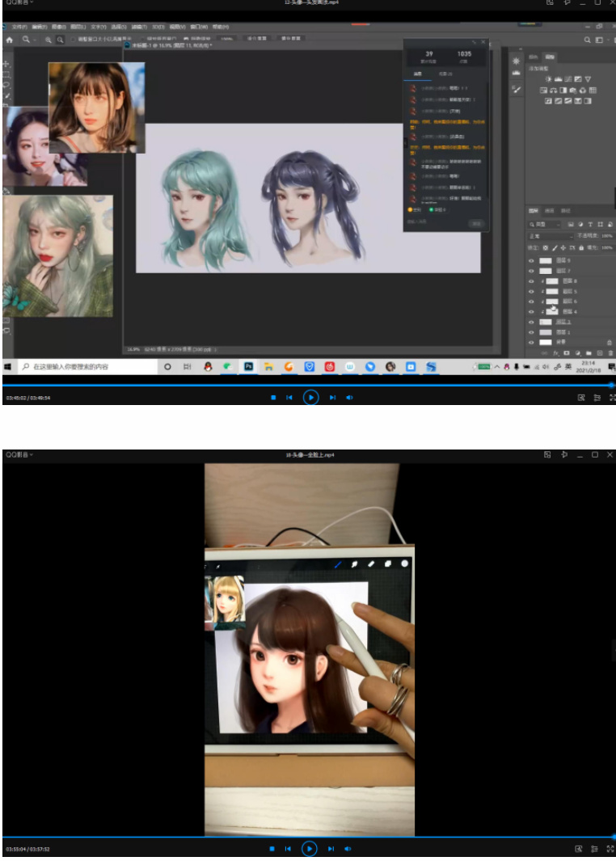Screen dimensions: 616x861
Task: Open QQ影音 main menu in top player
Action: point(19,3)
